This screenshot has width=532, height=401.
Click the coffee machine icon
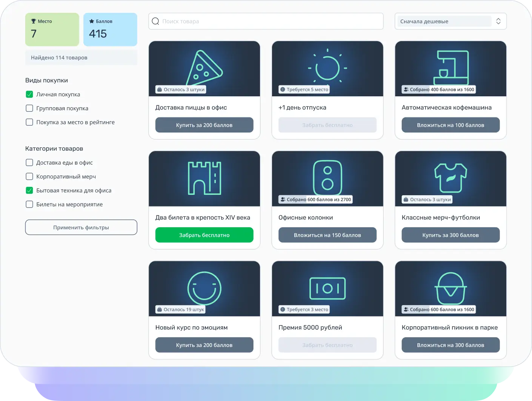click(x=451, y=68)
